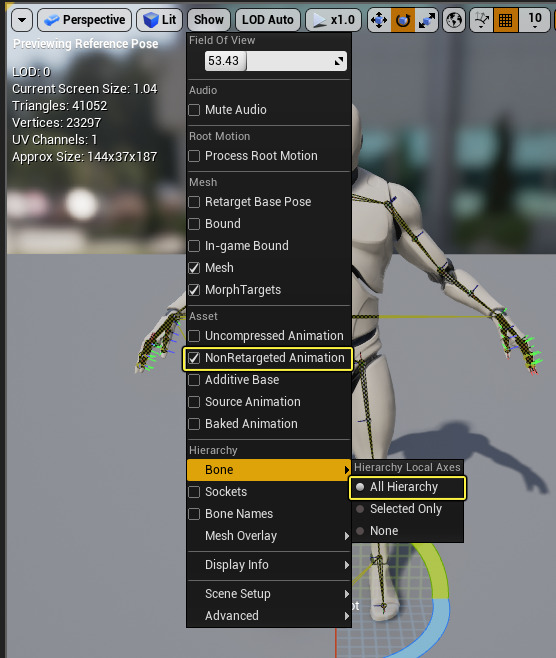The width and height of the screenshot is (556, 658).
Task: Enable Retarget Base Pose checkbox
Action: click(x=194, y=202)
